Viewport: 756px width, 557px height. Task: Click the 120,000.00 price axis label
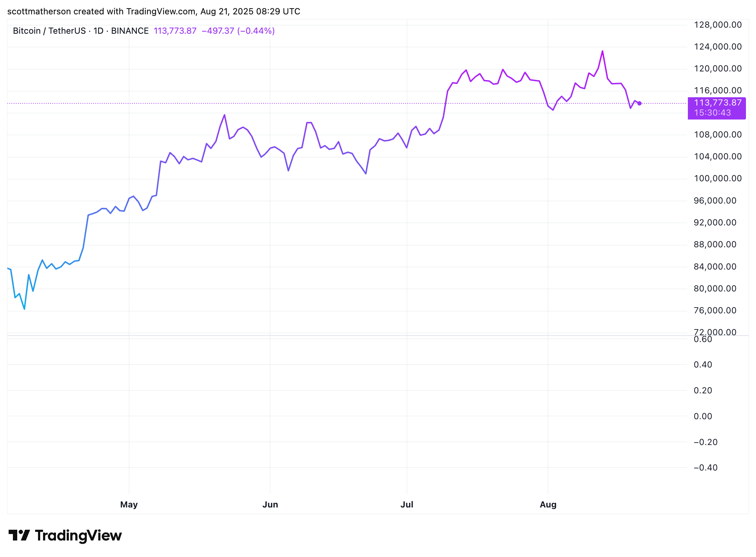pyautogui.click(x=718, y=69)
